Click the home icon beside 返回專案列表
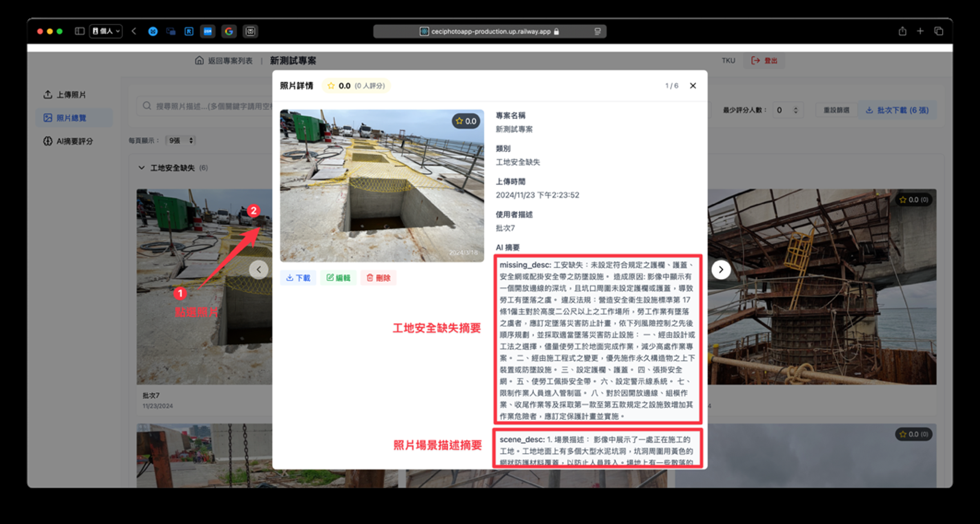Image resolution: width=980 pixels, height=524 pixels. pyautogui.click(x=199, y=61)
